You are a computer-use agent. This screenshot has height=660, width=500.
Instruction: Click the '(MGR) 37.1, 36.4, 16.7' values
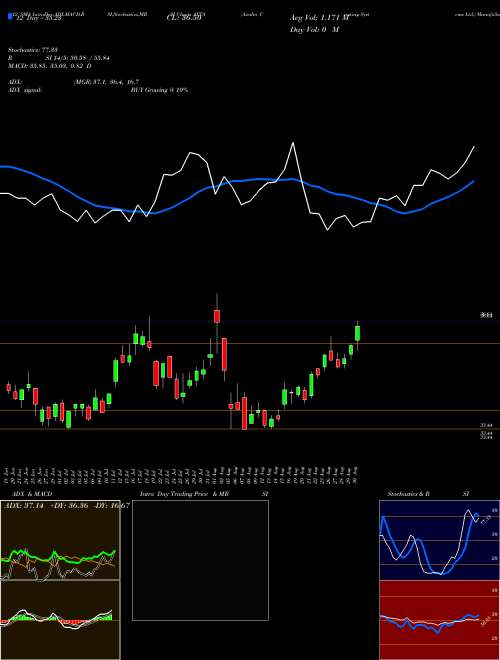pyautogui.click(x=106, y=82)
